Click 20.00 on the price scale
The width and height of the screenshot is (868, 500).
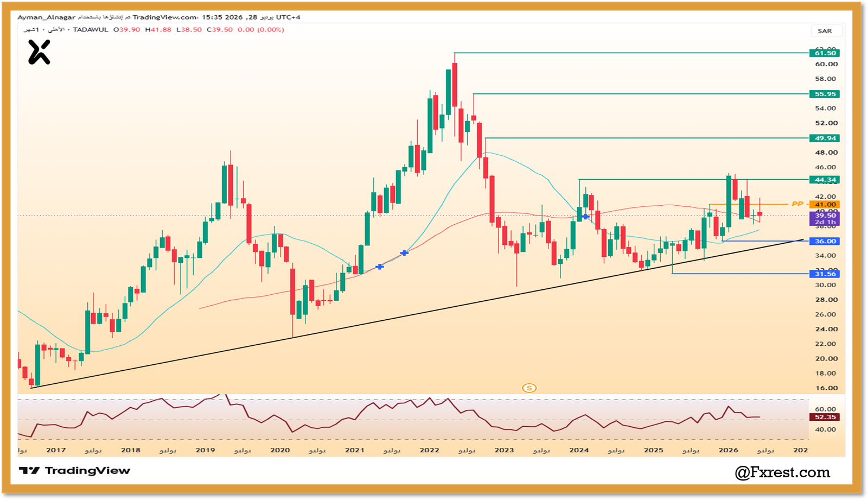pos(826,358)
